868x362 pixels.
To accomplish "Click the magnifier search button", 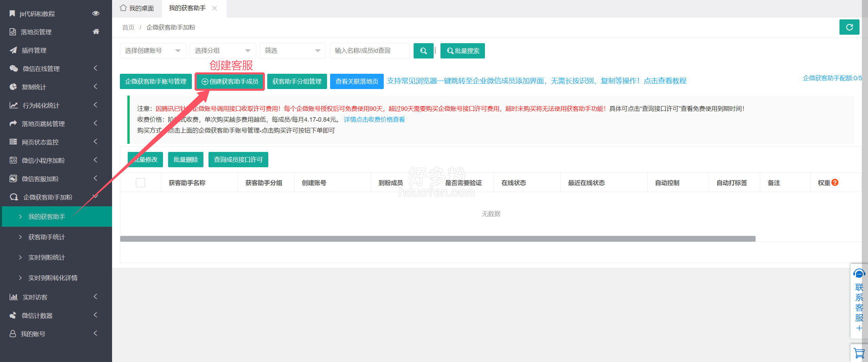I will pyautogui.click(x=423, y=51).
